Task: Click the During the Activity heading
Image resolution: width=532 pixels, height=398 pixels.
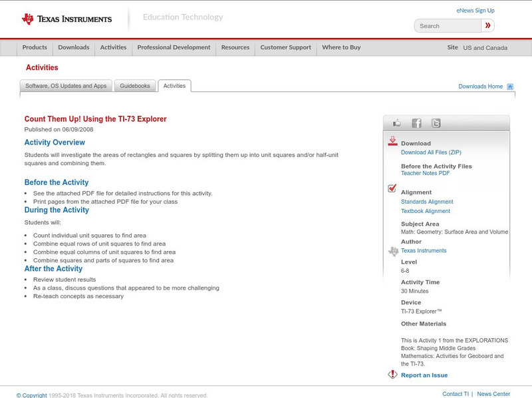Action: [57, 210]
